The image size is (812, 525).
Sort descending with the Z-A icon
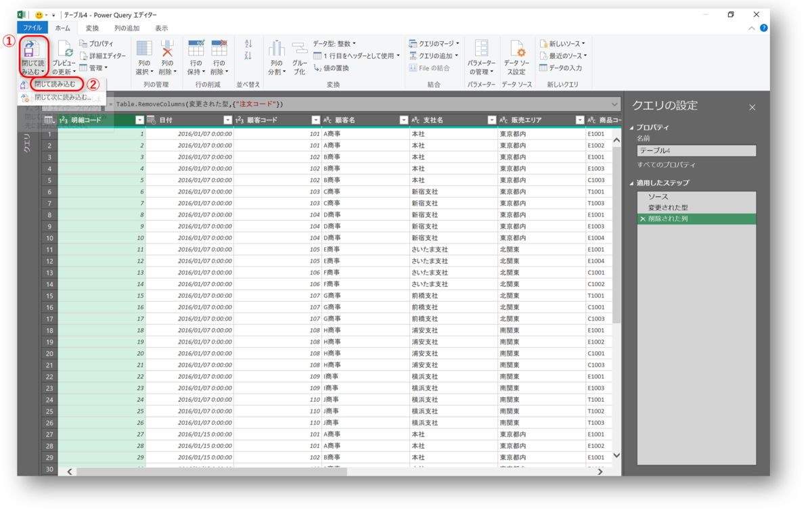pyautogui.click(x=248, y=56)
